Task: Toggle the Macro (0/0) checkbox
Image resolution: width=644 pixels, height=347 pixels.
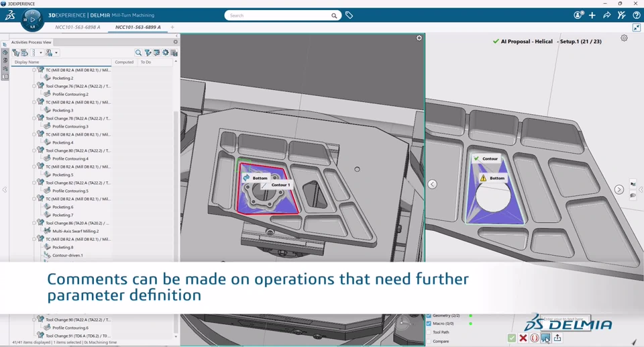Action: point(429,324)
